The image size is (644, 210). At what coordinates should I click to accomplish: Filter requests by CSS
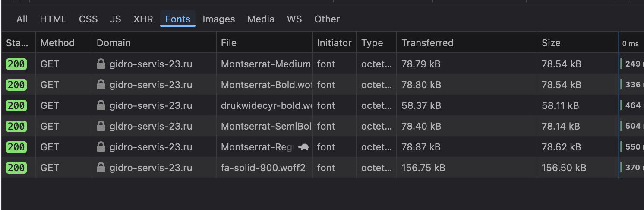[x=88, y=19]
